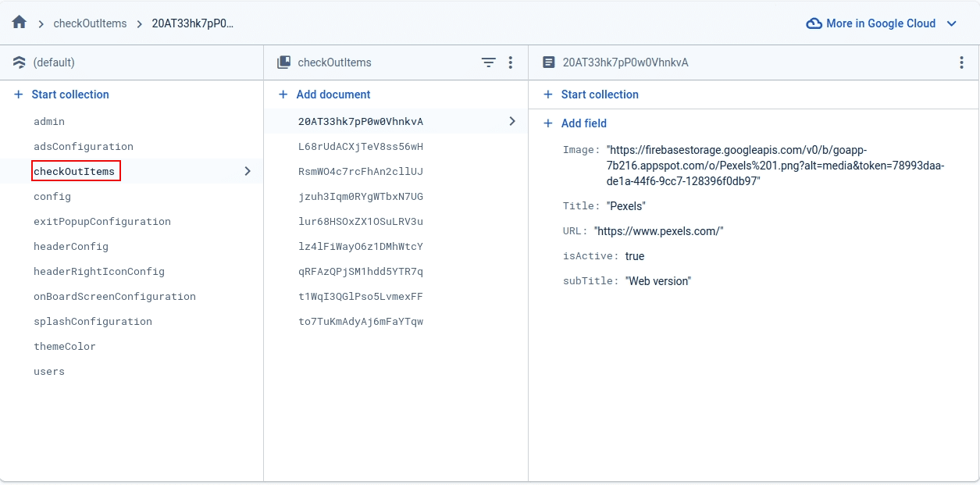Click the home icon in breadcrumb

20,23
